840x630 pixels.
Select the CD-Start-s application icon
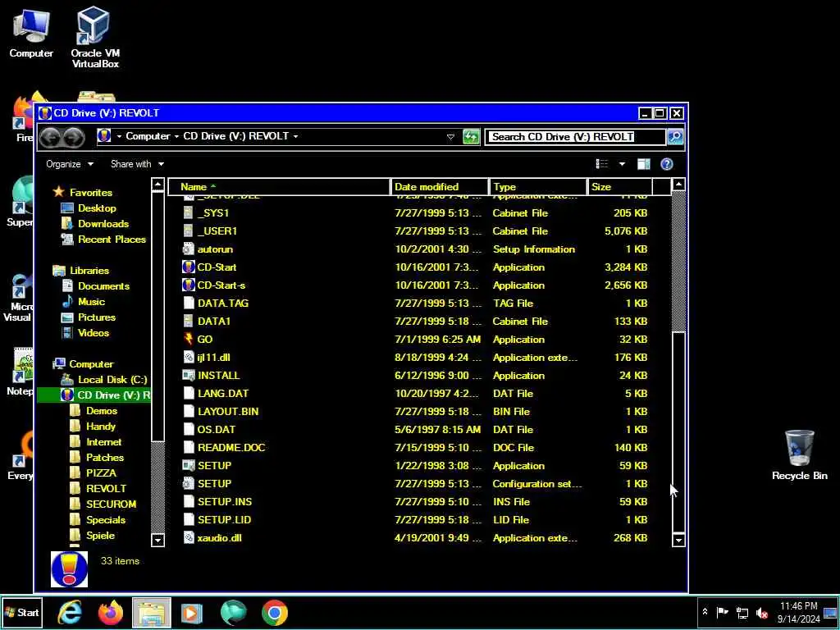click(188, 285)
